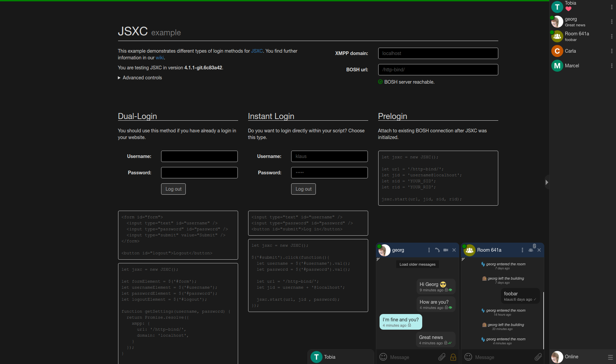Screen dimensions: 616x364
Task: Click Tobia avatar in minimized chat bar
Action: (317, 357)
